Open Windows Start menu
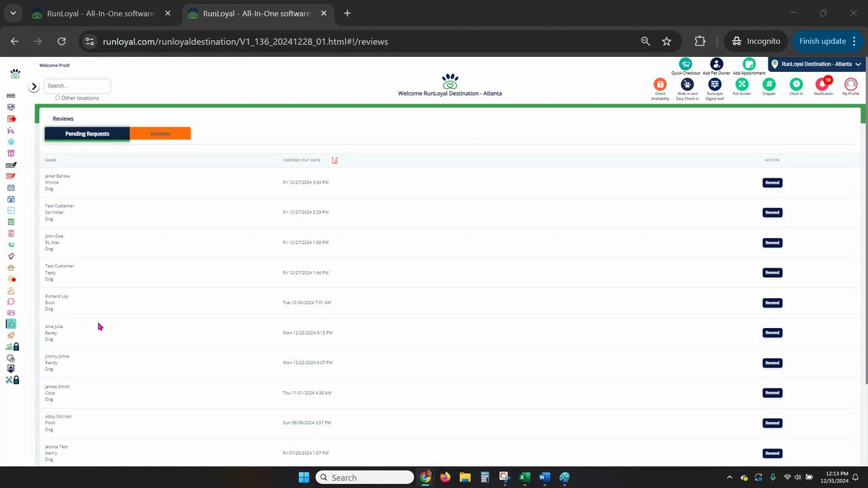This screenshot has width=868, height=488. pyautogui.click(x=304, y=477)
